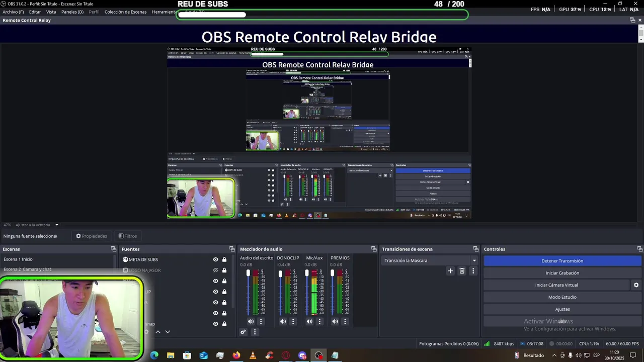This screenshot has width=644, height=362.
Task: Click Remote Control Relay vertical scrollbar
Action: (641, 33)
